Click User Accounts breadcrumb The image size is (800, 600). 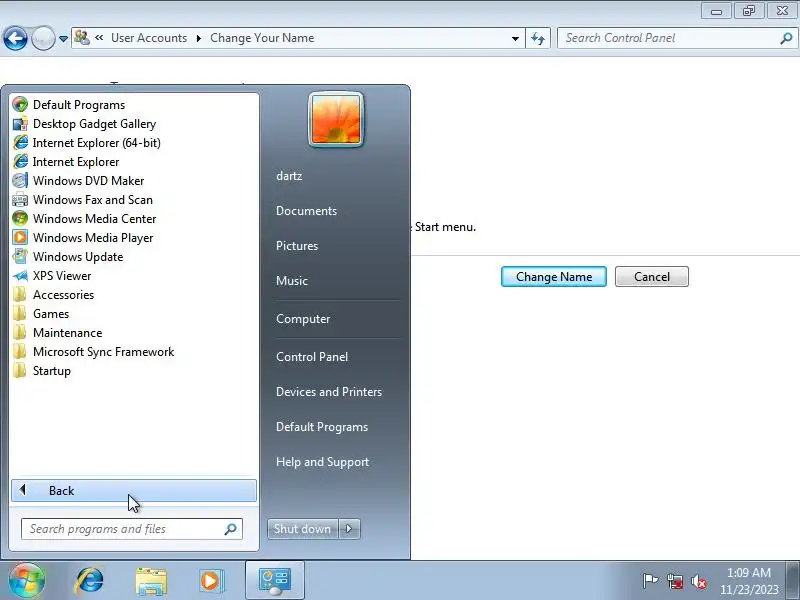tap(149, 38)
